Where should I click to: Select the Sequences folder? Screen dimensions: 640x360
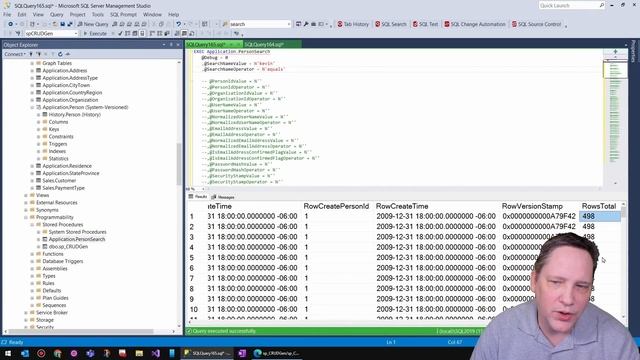pos(54,305)
